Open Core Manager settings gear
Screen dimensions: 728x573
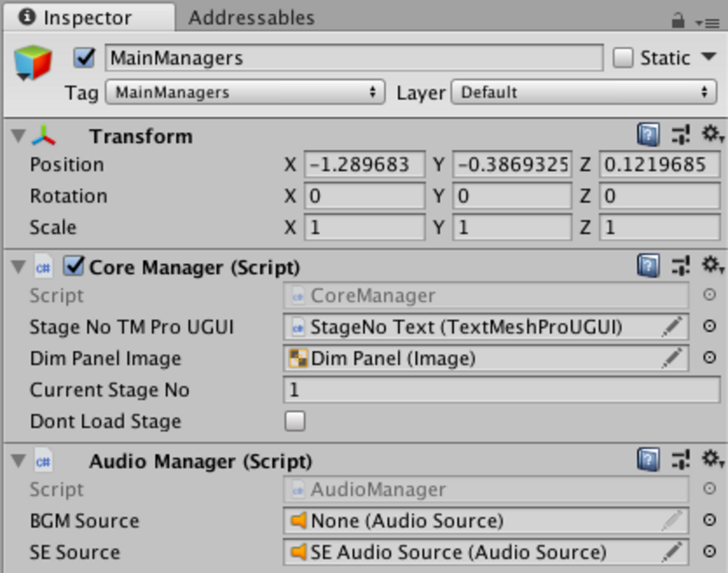[712, 265]
